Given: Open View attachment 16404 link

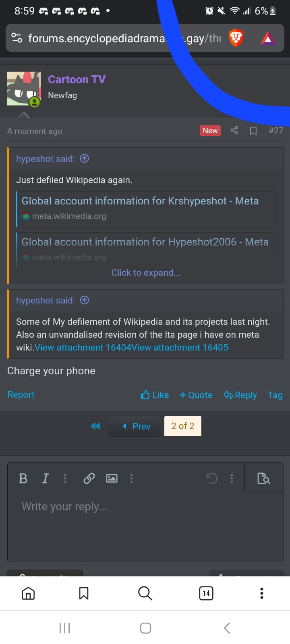Looking at the screenshot, I should click(x=69, y=347).
